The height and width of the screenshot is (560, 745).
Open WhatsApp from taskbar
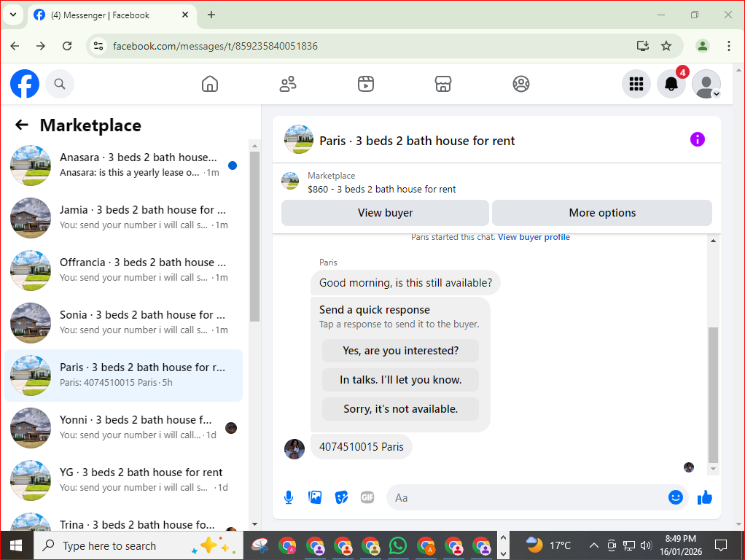coord(398,545)
